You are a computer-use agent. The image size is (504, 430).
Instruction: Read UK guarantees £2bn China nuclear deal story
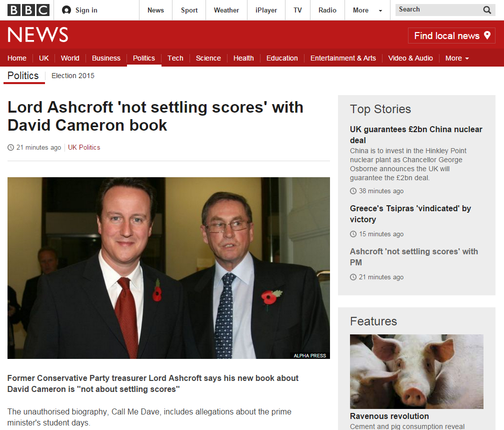pyautogui.click(x=416, y=135)
